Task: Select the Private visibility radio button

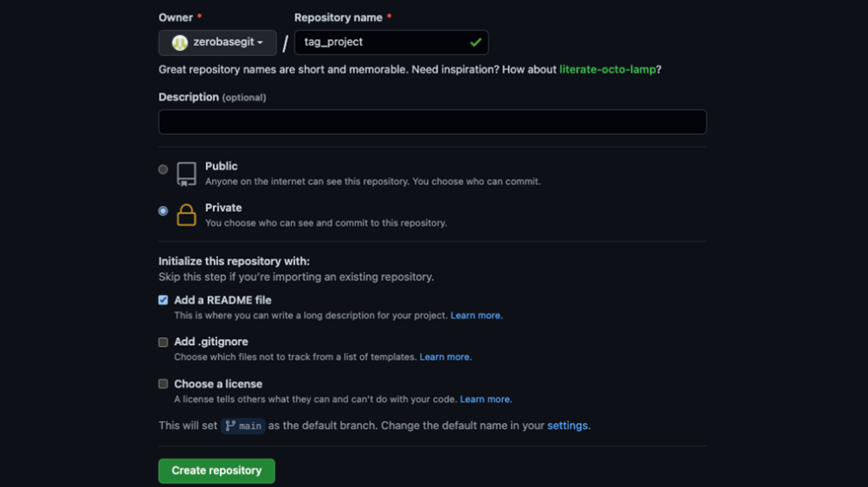Action: (163, 211)
